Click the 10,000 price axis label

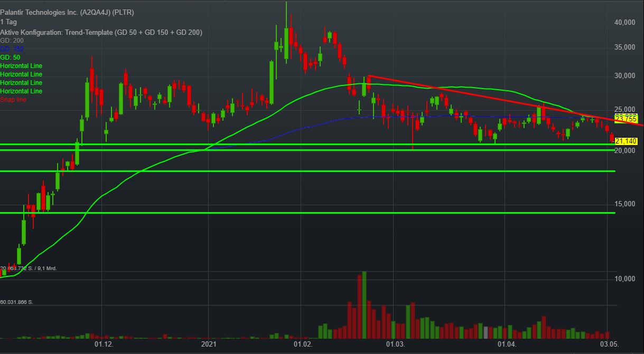click(625, 279)
